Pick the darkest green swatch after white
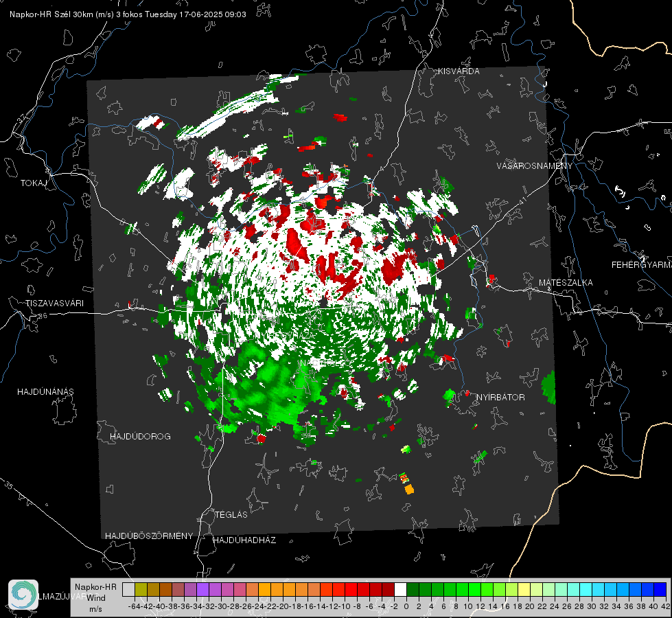This screenshot has height=618, width=672. pos(413,590)
